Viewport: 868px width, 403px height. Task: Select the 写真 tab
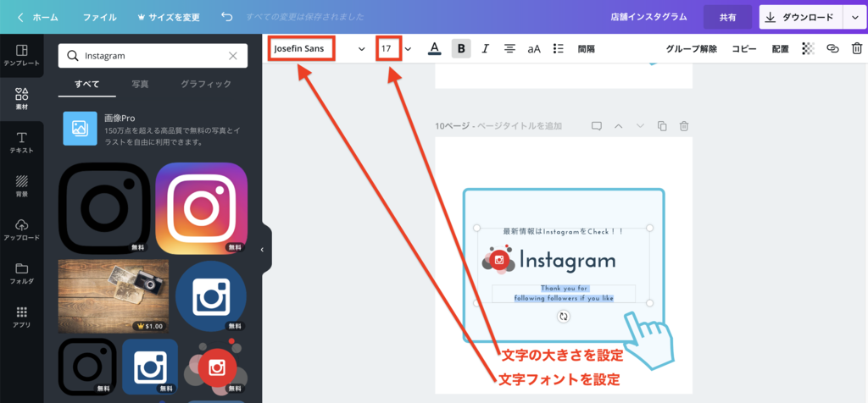pyautogui.click(x=140, y=84)
